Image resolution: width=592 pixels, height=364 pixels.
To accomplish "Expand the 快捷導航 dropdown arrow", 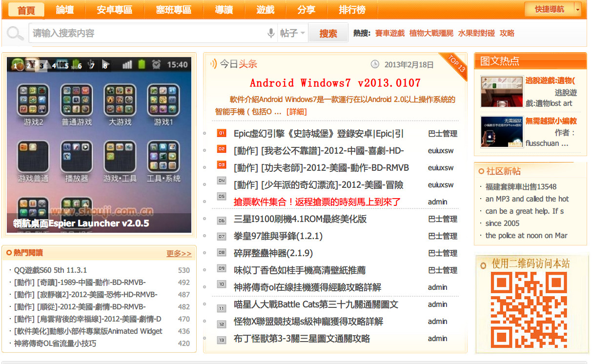I will pyautogui.click(x=578, y=9).
